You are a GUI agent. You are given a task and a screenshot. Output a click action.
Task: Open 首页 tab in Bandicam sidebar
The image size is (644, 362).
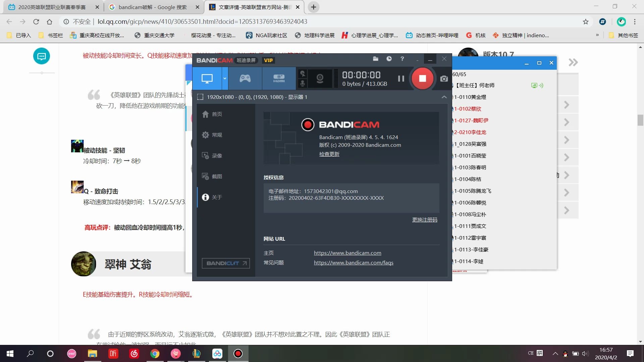pyautogui.click(x=226, y=114)
